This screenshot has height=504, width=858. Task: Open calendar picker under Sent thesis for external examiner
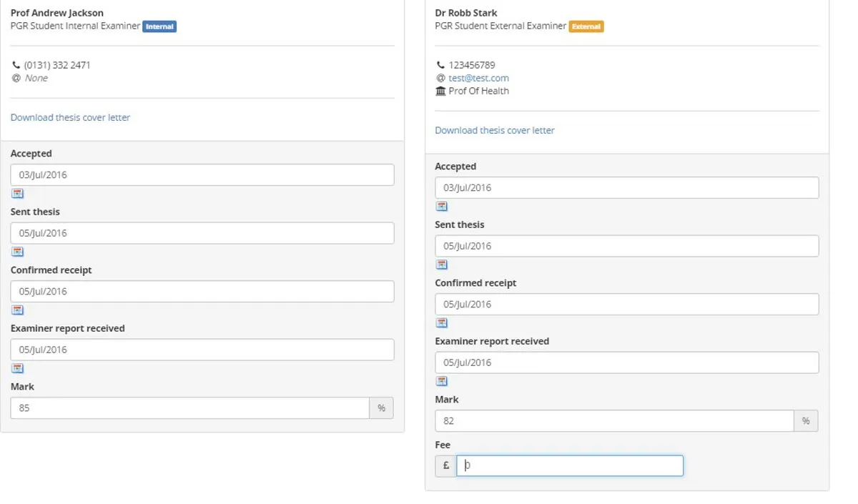point(441,264)
